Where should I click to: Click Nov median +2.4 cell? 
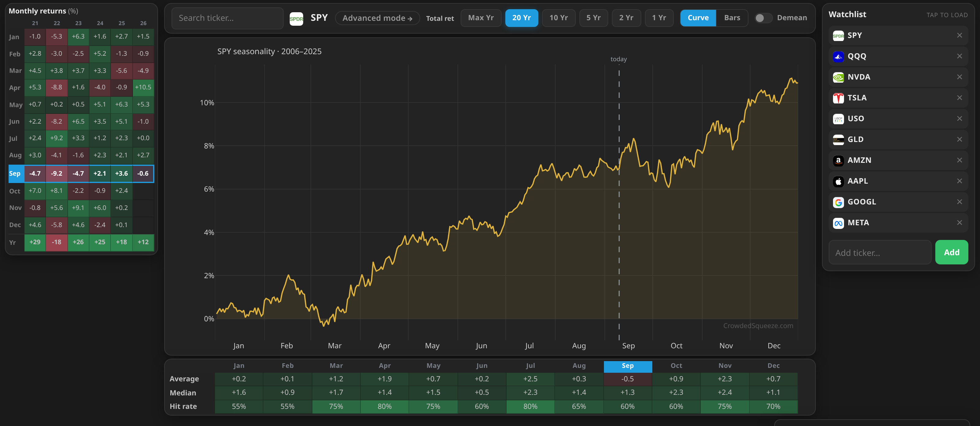pos(724,393)
